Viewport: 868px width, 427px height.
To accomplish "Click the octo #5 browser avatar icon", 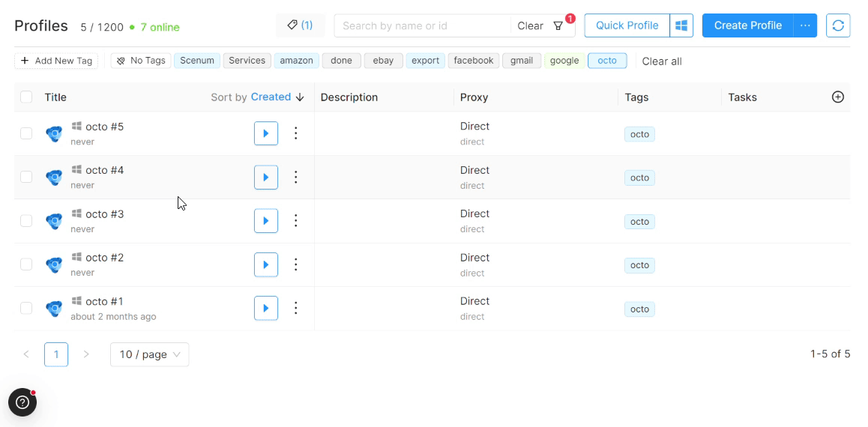I will tap(54, 134).
